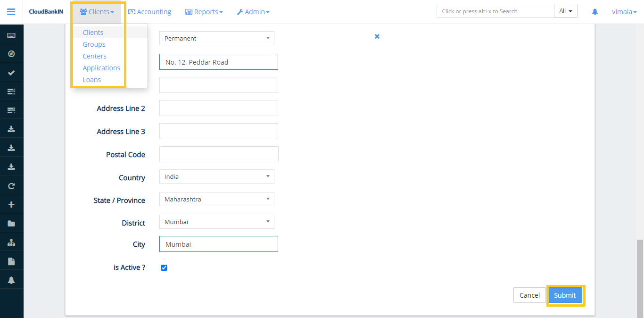644x318 pixels.
Task: Select the keyboard data entry icon in sidebar
Action: [x=11, y=34]
